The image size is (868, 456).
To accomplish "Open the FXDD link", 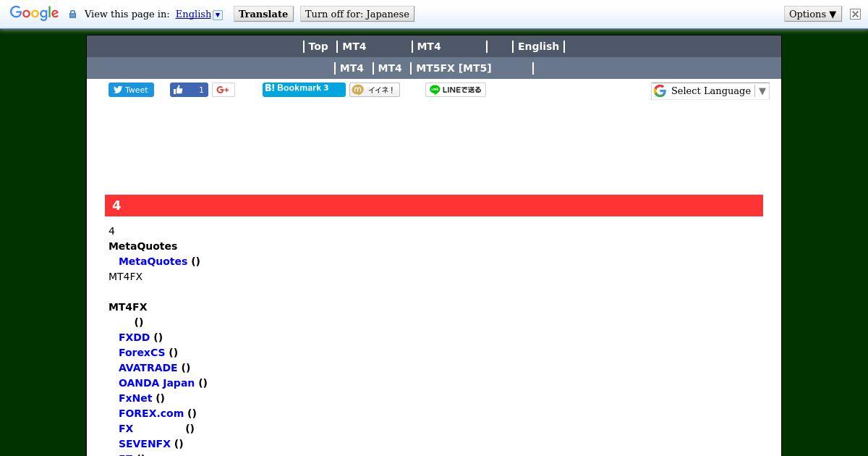I will coord(134,337).
